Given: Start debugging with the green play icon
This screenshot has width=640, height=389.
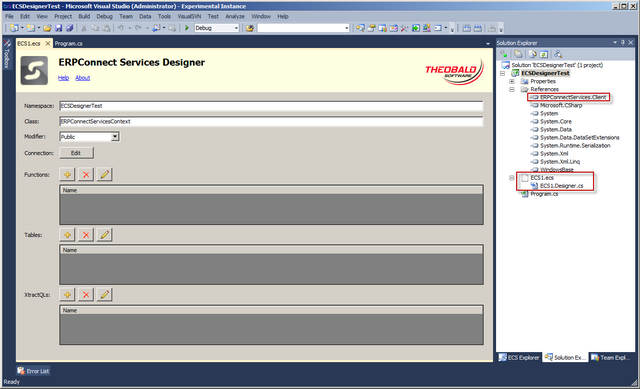Looking at the screenshot, I should click(187, 28).
